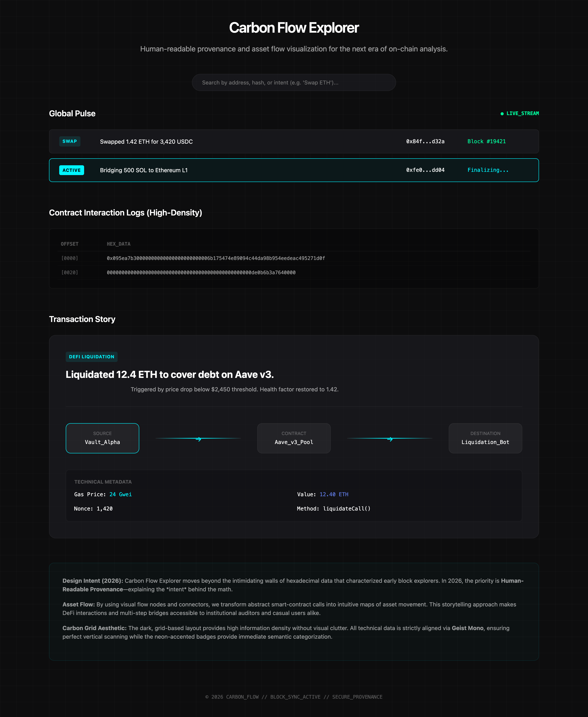Click the ACTIVE badge on the bridging row
588x717 pixels.
[x=71, y=170]
